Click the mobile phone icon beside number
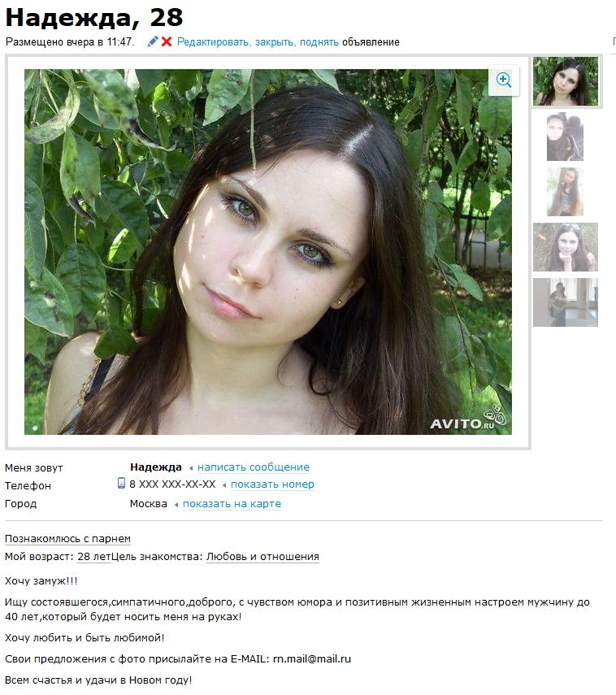 [121, 483]
